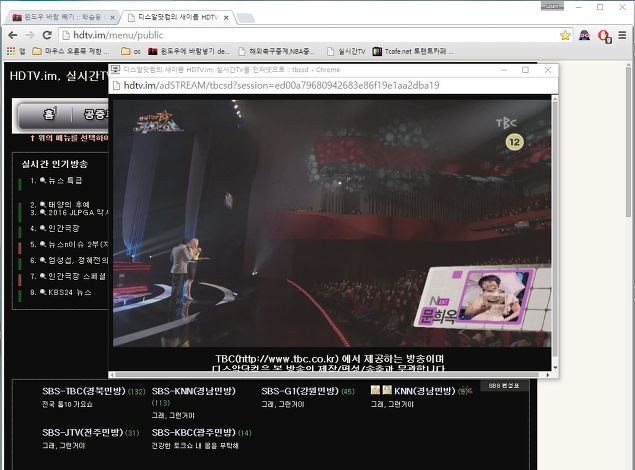The width and height of the screenshot is (635, 470).
Task: Close the first browser tab
Action: pyautogui.click(x=113, y=17)
